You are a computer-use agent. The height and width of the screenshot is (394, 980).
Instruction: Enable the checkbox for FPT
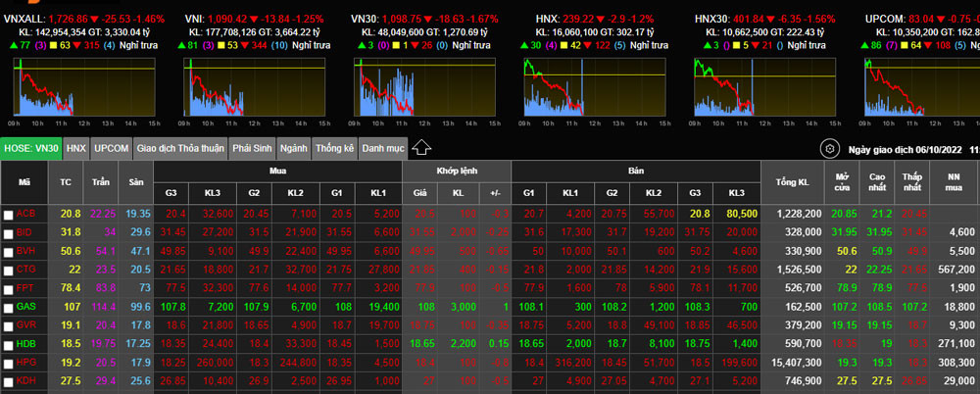coord(9,288)
